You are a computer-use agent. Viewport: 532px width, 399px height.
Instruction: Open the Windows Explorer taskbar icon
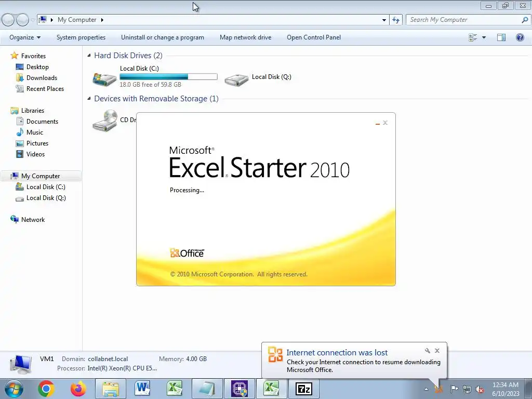click(x=111, y=389)
